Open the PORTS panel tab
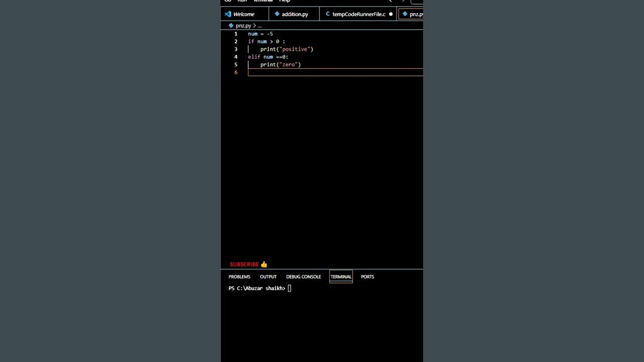The image size is (644, 362). [x=367, y=277]
